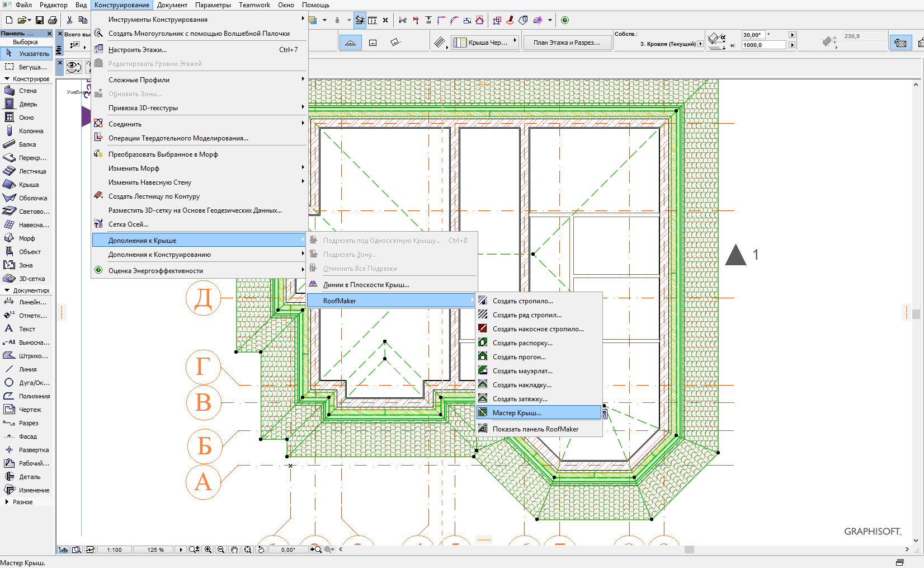Expand the Разное toolbox section
The image size is (924, 568).
point(7,502)
